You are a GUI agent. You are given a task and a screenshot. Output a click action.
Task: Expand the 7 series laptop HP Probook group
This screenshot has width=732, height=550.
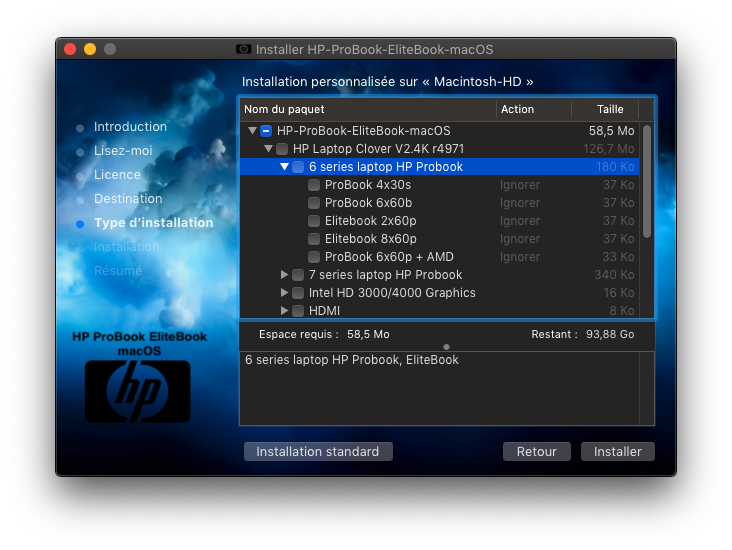[284, 275]
